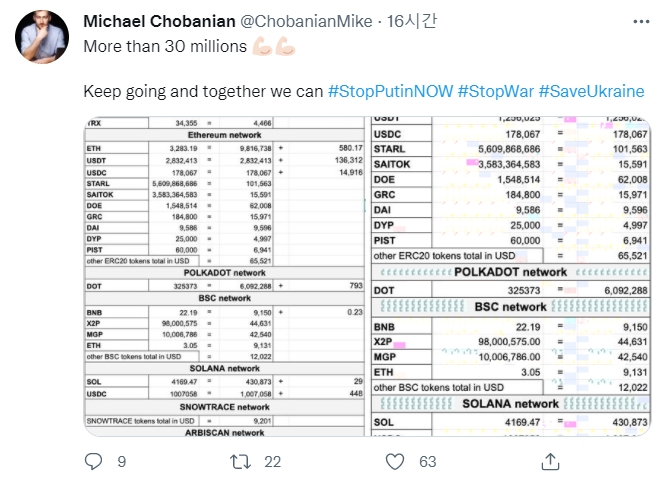660x486 pixels.
Task: Open Michael Chobanian's profile picture
Action: coord(43,39)
